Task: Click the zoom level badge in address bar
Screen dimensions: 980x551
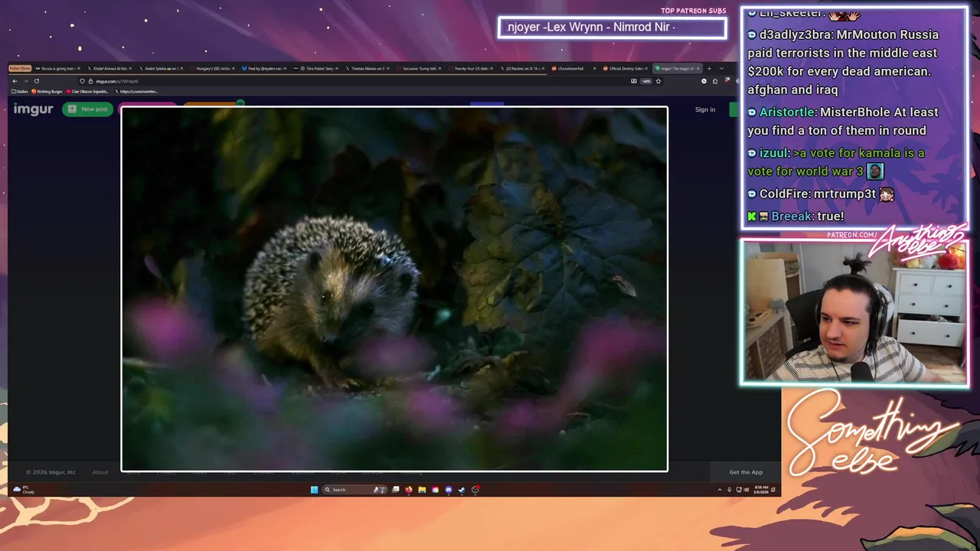Action: (646, 81)
